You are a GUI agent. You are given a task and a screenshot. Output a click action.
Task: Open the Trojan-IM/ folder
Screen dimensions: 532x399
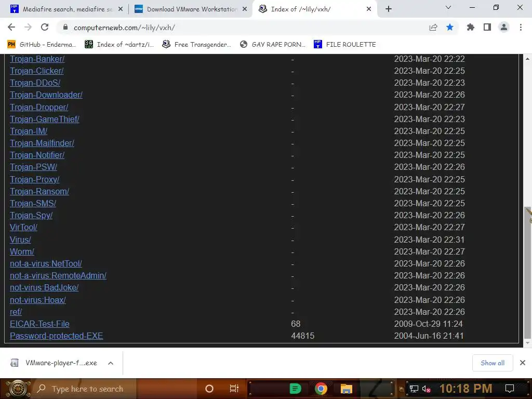(29, 131)
